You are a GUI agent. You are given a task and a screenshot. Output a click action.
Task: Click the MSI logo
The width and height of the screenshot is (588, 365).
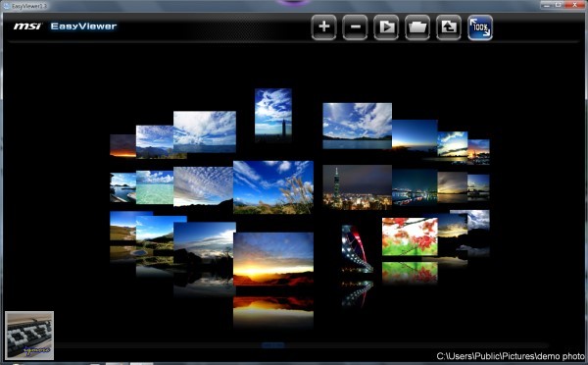[x=27, y=26]
